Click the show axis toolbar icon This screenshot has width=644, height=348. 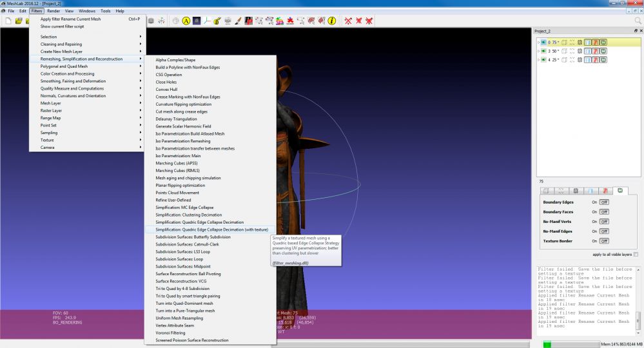pos(207,21)
